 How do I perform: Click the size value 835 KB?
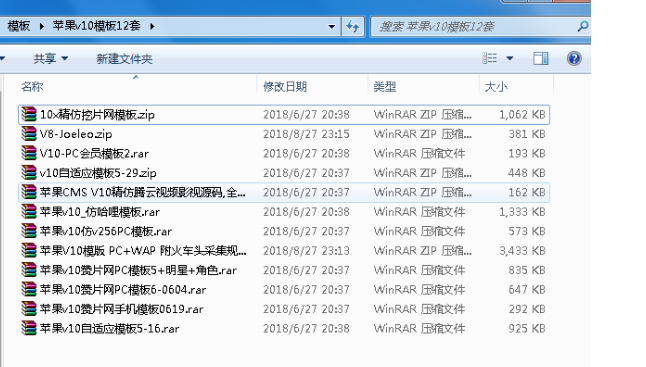click(x=527, y=270)
